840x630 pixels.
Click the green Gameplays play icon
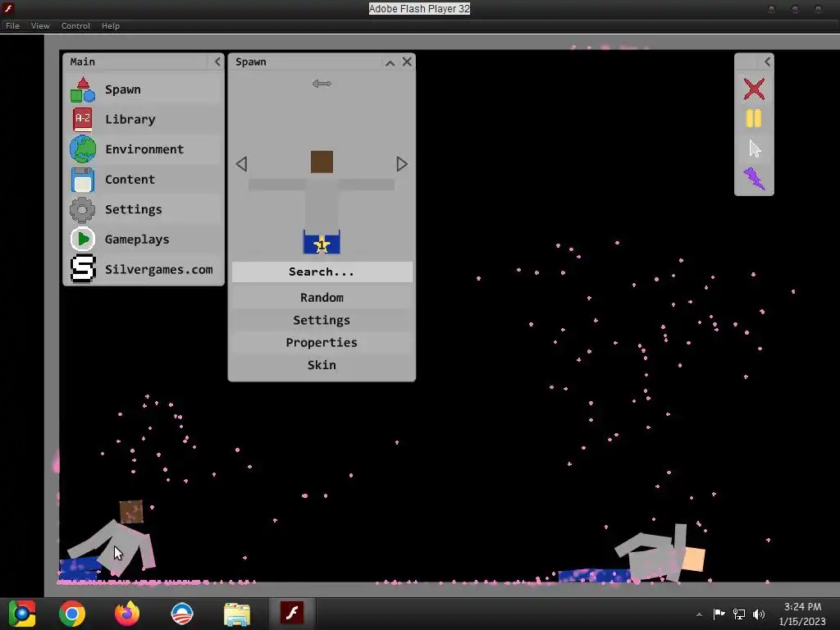pyautogui.click(x=83, y=239)
